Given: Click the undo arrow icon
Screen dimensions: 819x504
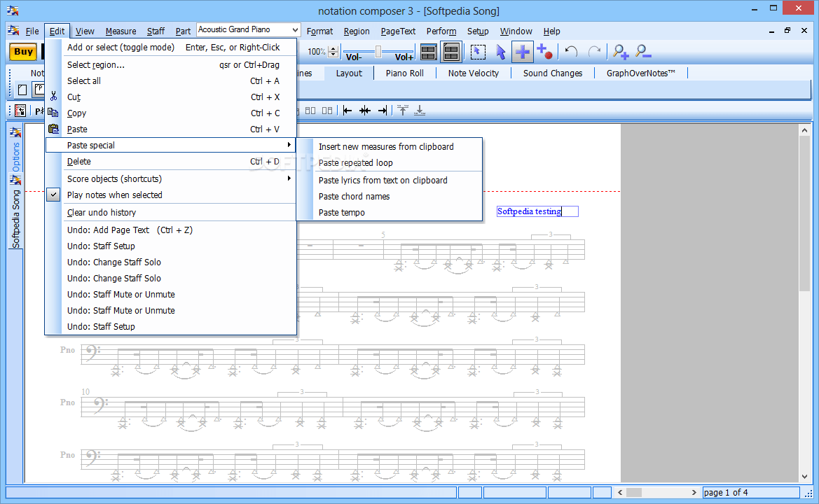Looking at the screenshot, I should pos(571,52).
